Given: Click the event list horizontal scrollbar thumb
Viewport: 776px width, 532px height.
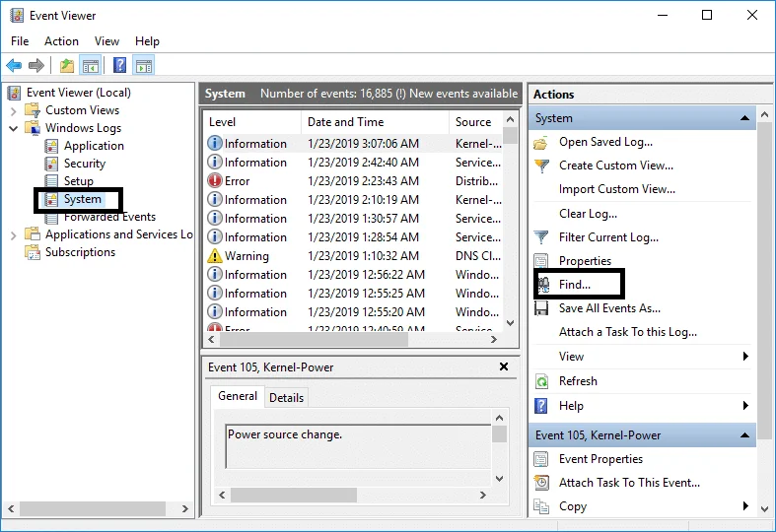Looking at the screenshot, I should tap(314, 340).
